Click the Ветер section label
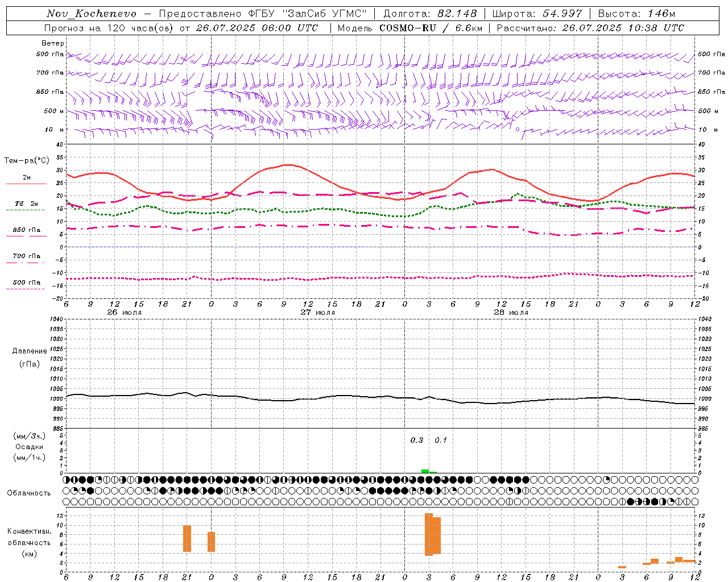Image resolution: width=728 pixels, height=582 pixels. 53,43
